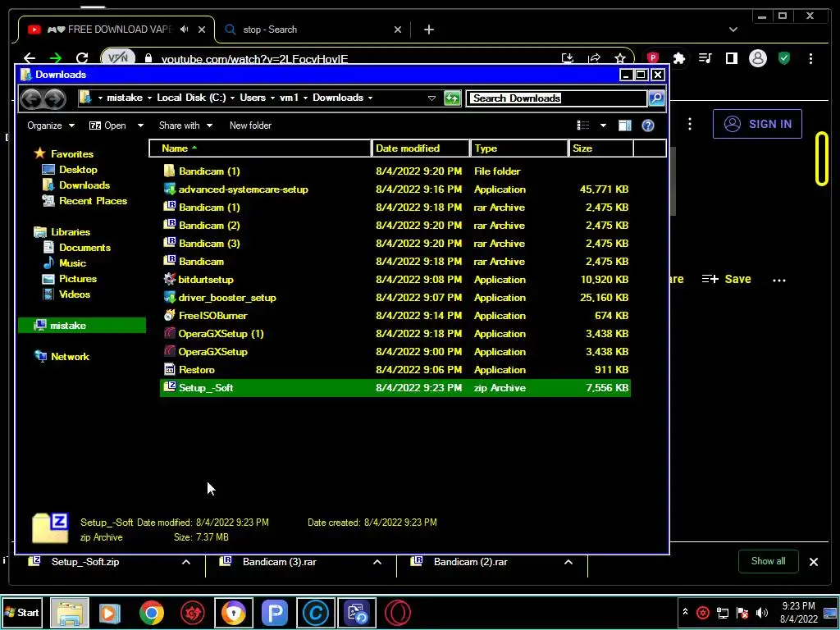Open Opera browser from the taskbar
The height and width of the screenshot is (630, 840).
[398, 613]
